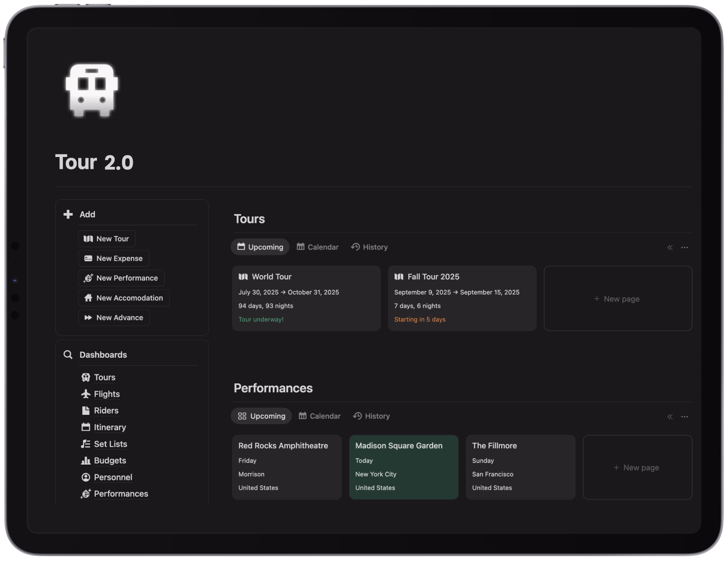Viewport: 728px width, 561px height.
Task: Open the Tours three-dot options menu
Action: (x=685, y=247)
